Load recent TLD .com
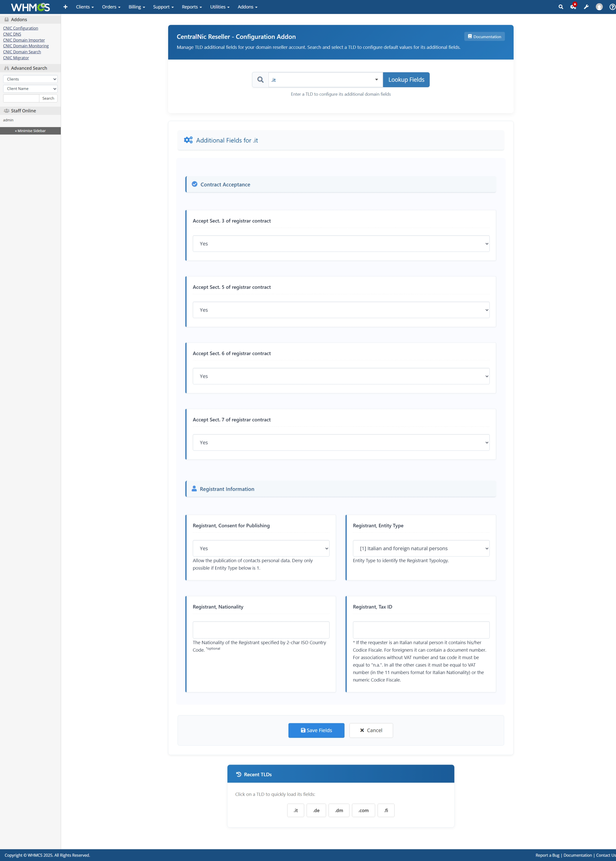 pyautogui.click(x=363, y=810)
